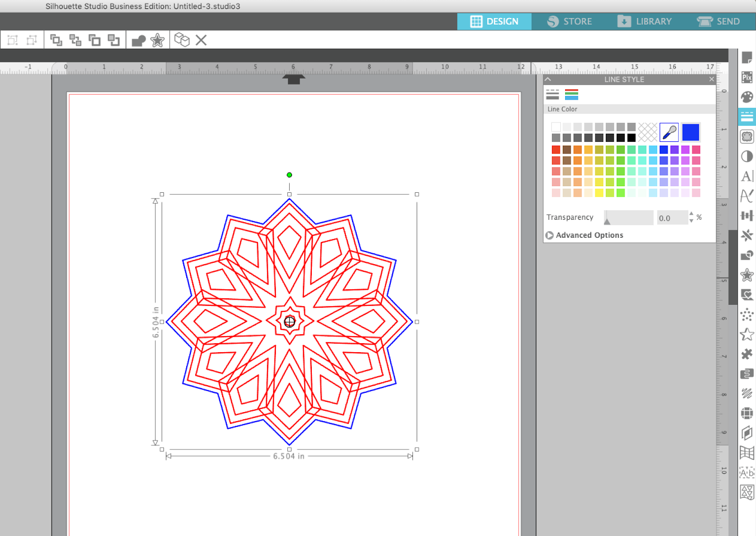756x536 pixels.
Task: Open the Fill Color panel (palette icon)
Action: pos(747,97)
